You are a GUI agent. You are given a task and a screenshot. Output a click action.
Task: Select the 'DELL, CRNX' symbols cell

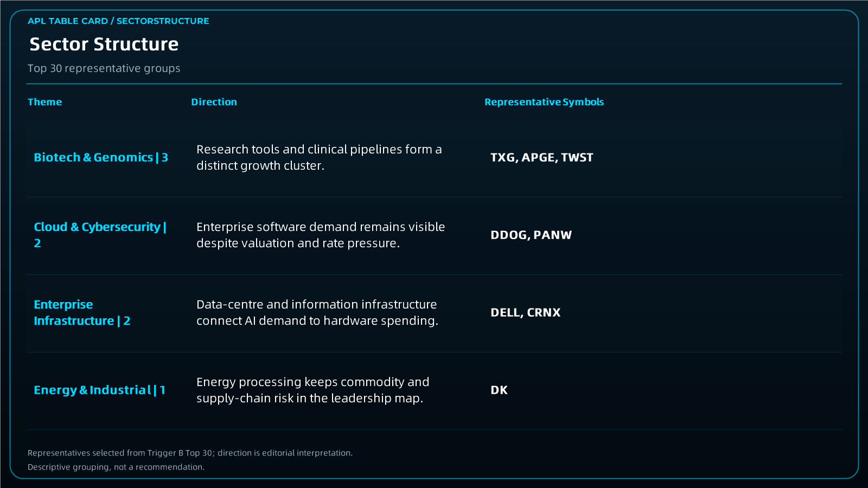(526, 312)
